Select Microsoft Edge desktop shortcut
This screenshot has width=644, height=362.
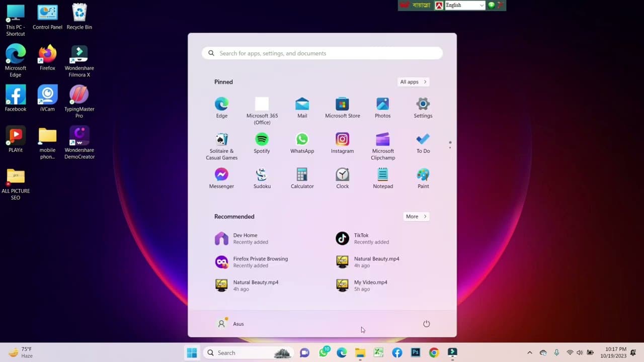(16, 61)
